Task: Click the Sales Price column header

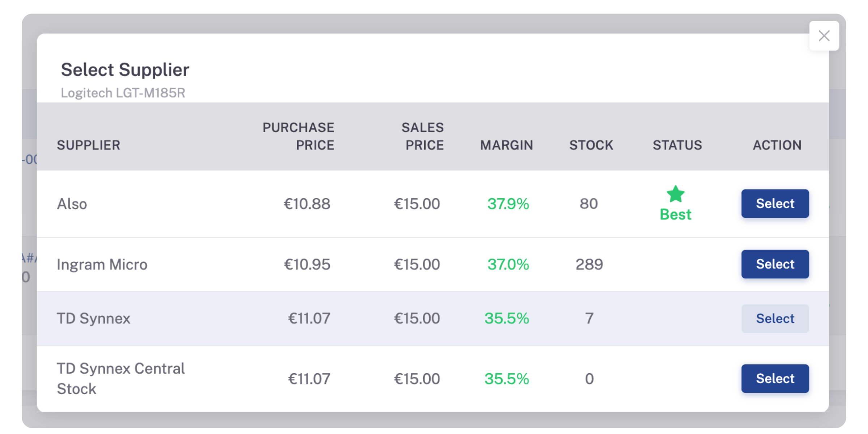Action: 422,136
